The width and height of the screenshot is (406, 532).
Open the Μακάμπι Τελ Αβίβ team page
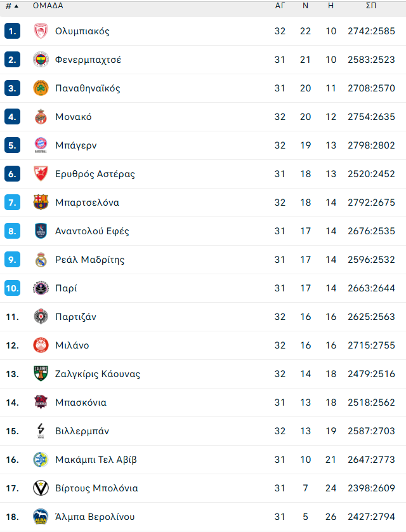tap(96, 460)
